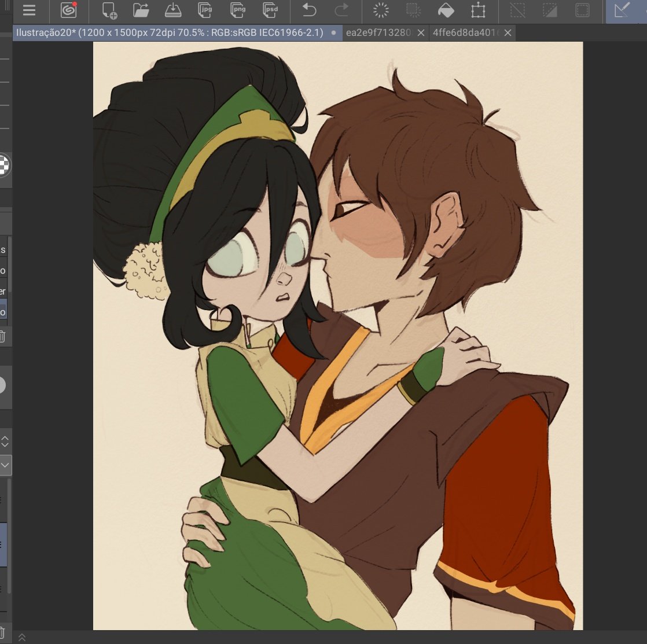Invert the selected area
647x644 pixels.
pos(550,10)
